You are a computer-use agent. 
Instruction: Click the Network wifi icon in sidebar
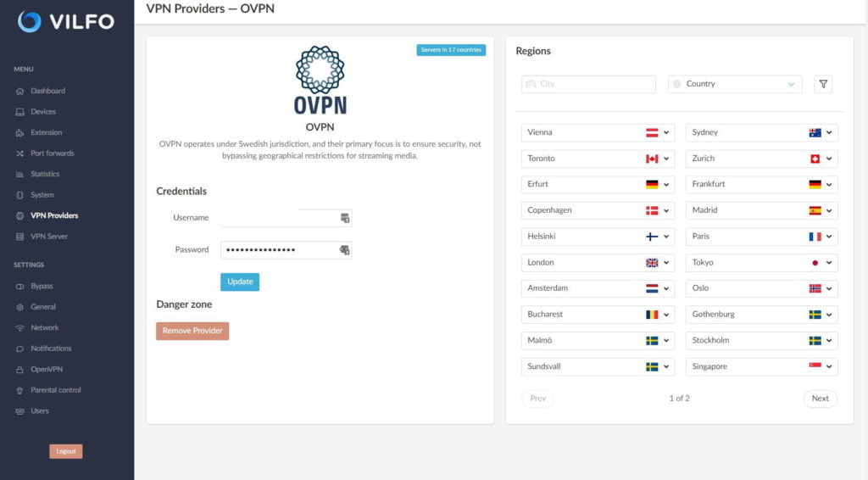[x=20, y=327]
